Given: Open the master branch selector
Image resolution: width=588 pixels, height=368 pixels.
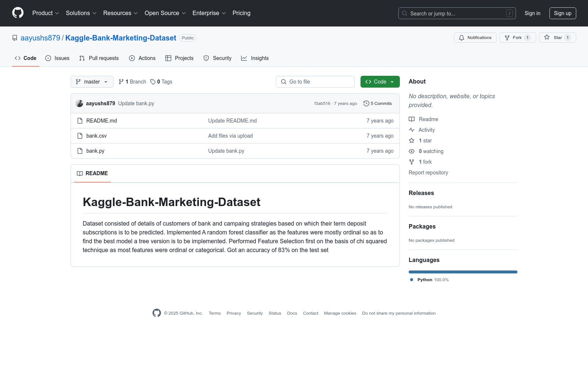Looking at the screenshot, I should (x=92, y=82).
